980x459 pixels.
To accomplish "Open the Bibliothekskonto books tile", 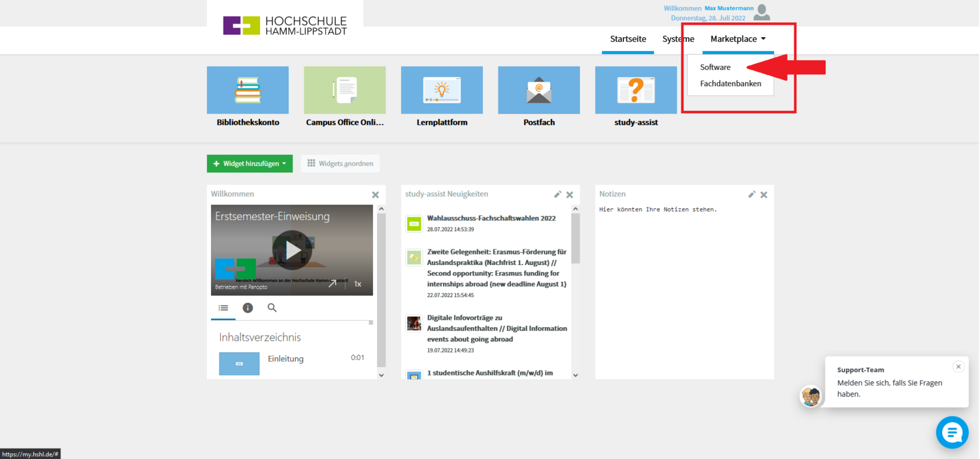I will [x=248, y=90].
